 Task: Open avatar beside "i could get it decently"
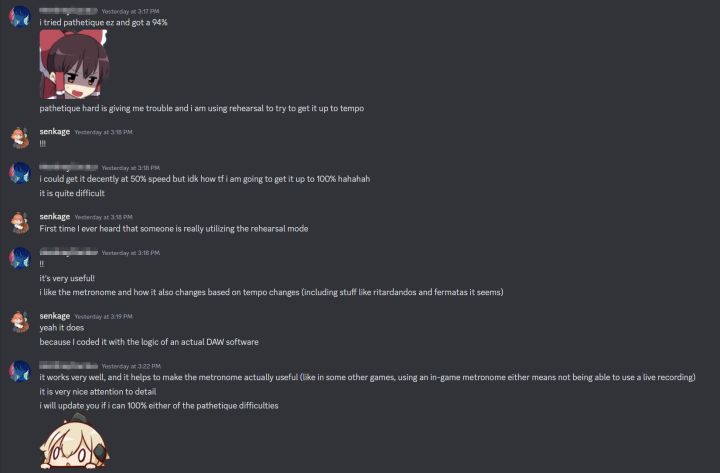point(18,173)
